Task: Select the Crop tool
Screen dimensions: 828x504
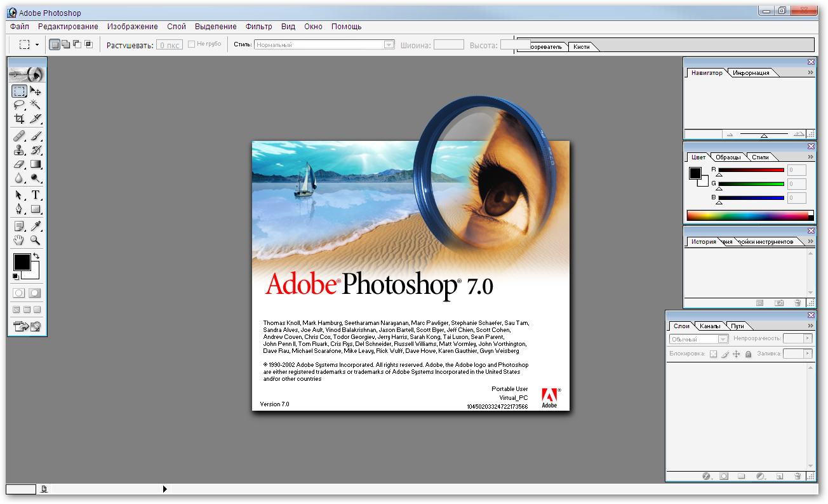Action: tap(20, 119)
